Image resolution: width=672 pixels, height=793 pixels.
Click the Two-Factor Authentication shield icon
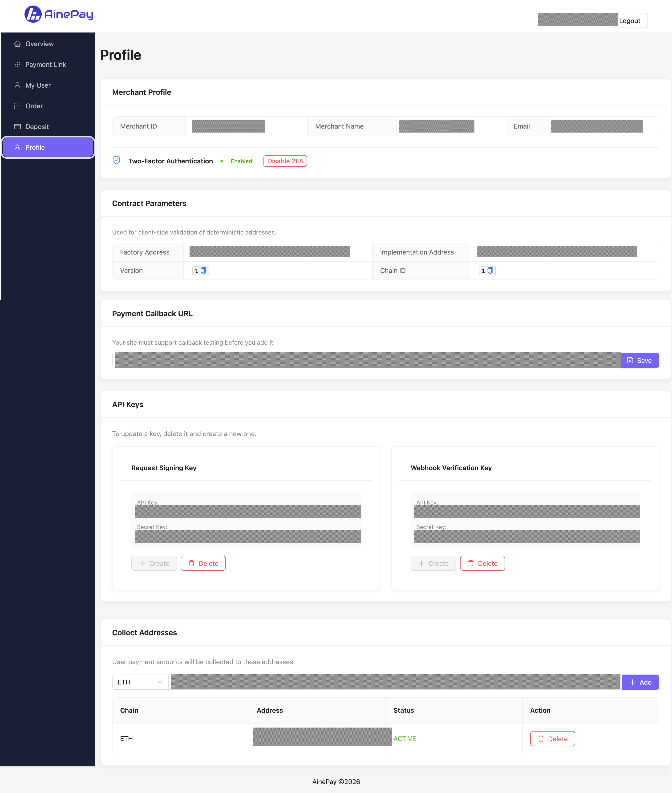(x=116, y=160)
